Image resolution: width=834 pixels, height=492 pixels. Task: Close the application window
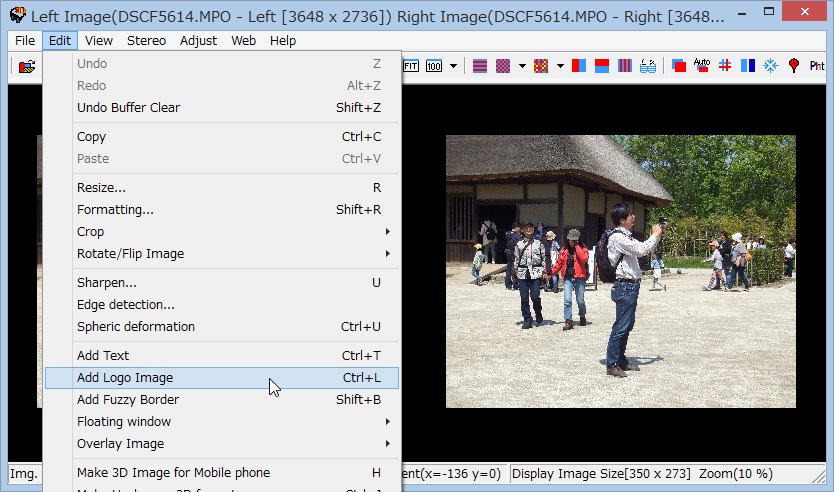(x=805, y=11)
